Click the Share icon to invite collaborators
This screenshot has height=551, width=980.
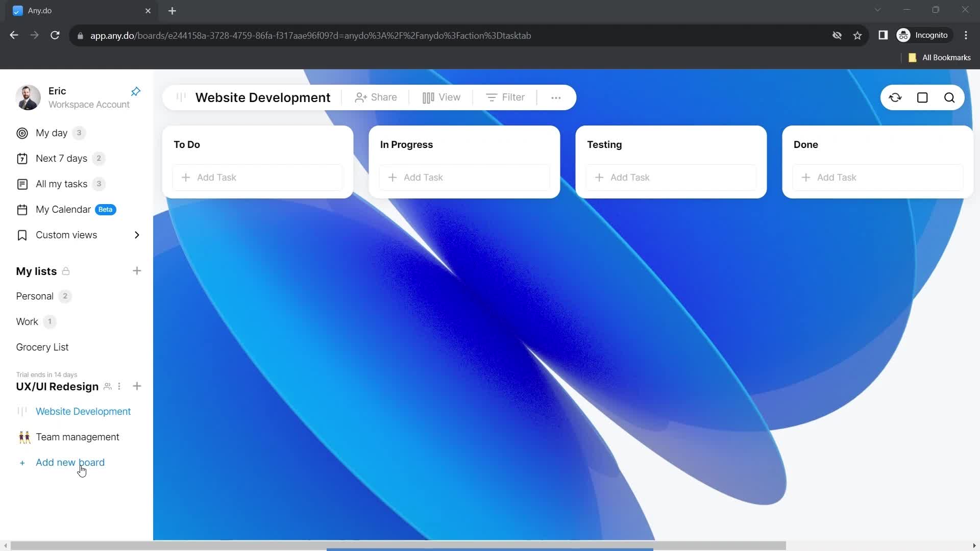[376, 97]
